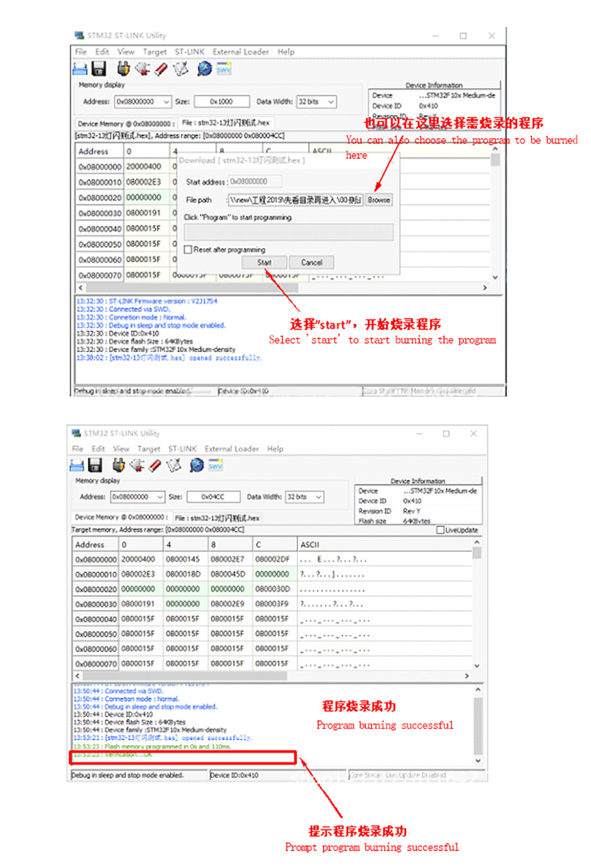Click Save file icon in upper window toolbar
Image resolution: width=591 pixels, height=868 pixels.
click(98, 69)
